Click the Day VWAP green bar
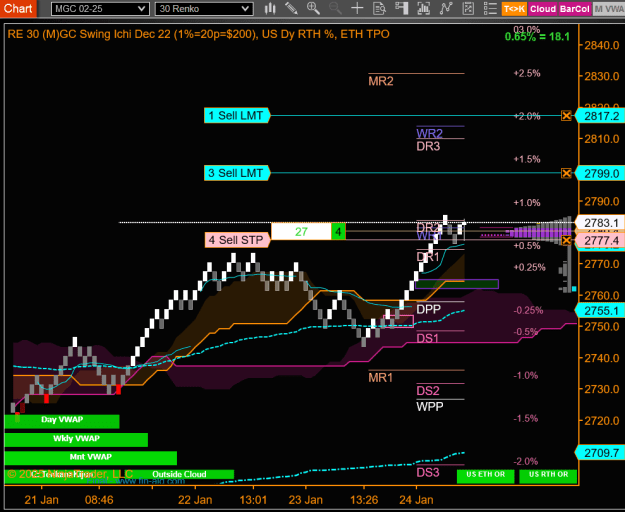The image size is (625, 512). pos(62,421)
